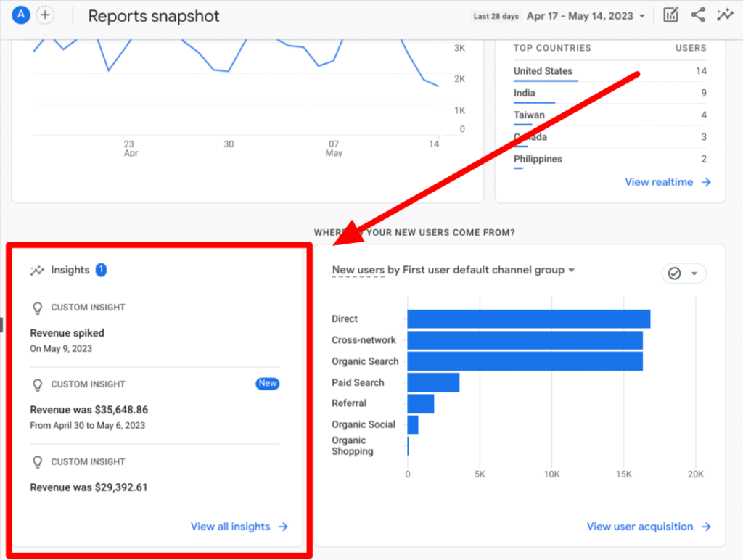
Task: Click the underlined New users metric label
Action: (x=358, y=270)
